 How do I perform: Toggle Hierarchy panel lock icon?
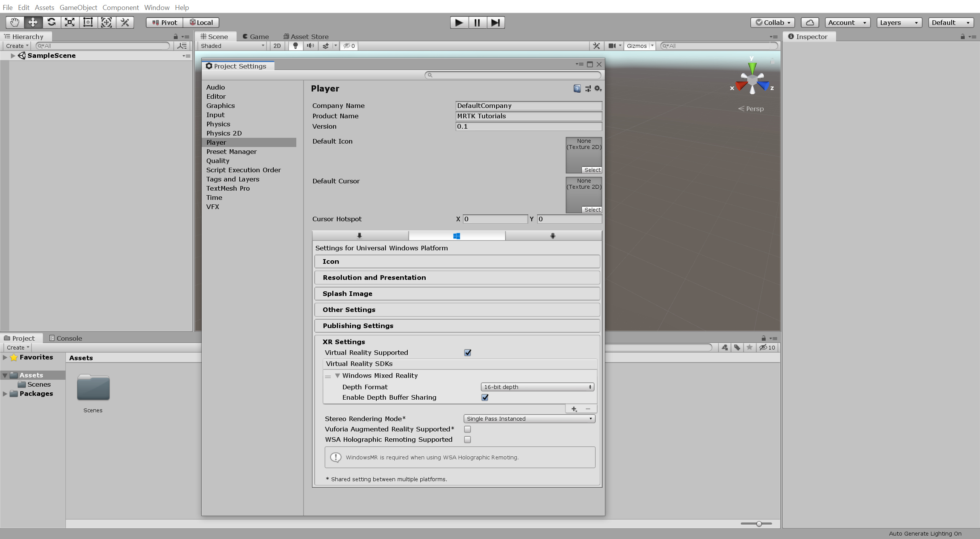[x=176, y=37]
